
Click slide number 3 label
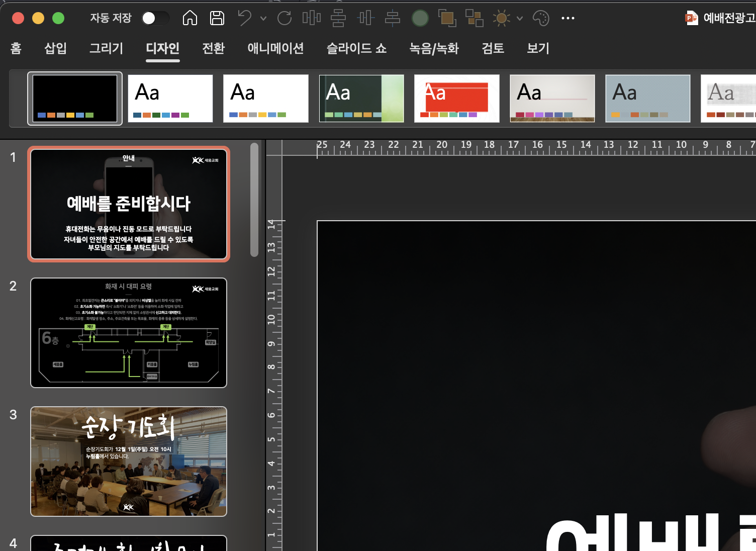(x=13, y=415)
